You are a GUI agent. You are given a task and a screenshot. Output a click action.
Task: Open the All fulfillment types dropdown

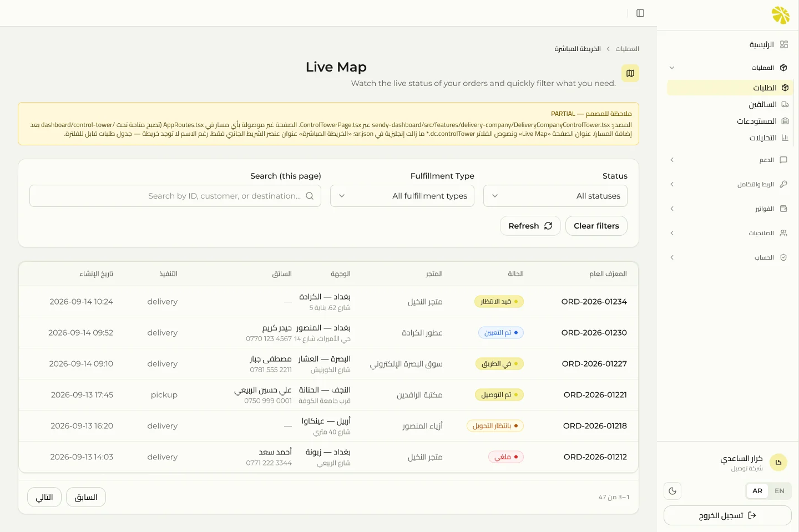tap(402, 196)
